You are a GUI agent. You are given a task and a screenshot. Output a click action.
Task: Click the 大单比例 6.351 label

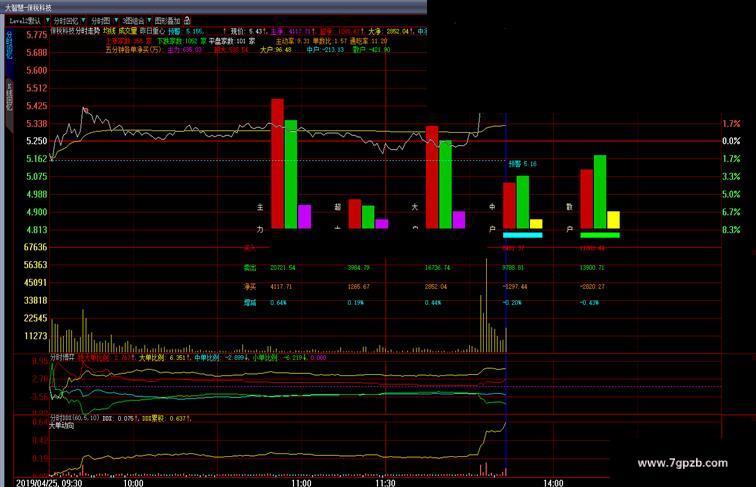164,358
